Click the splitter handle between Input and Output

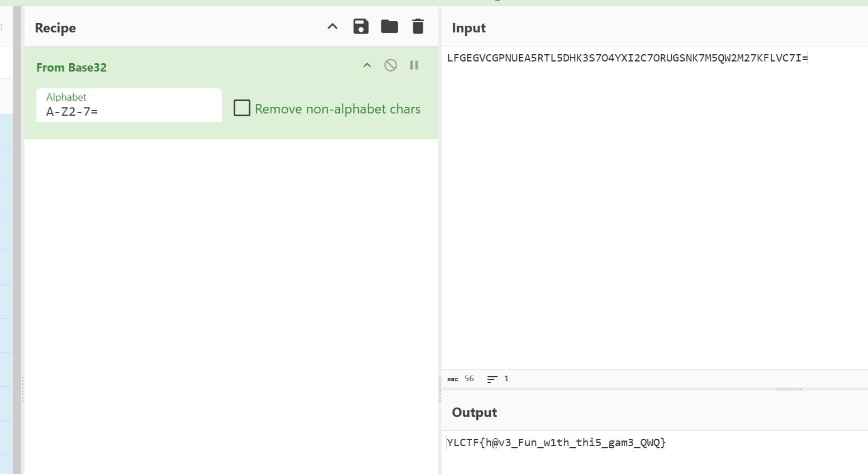[x=789, y=389]
